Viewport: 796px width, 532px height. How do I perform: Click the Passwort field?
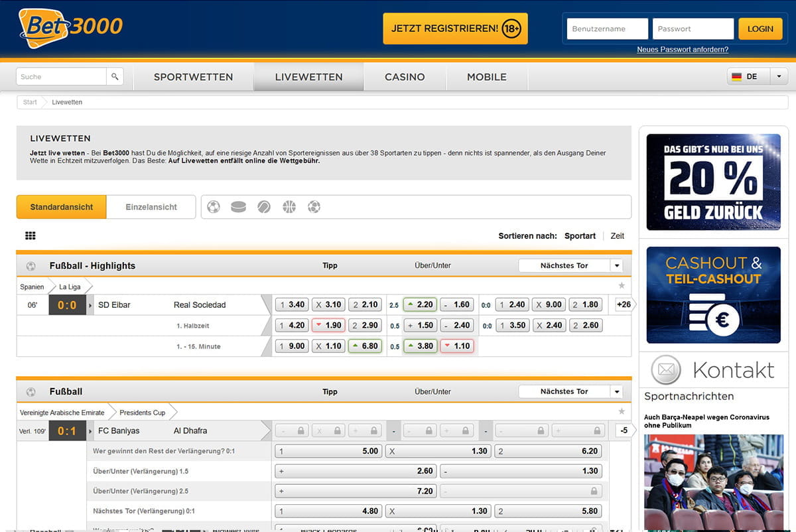pyautogui.click(x=693, y=29)
